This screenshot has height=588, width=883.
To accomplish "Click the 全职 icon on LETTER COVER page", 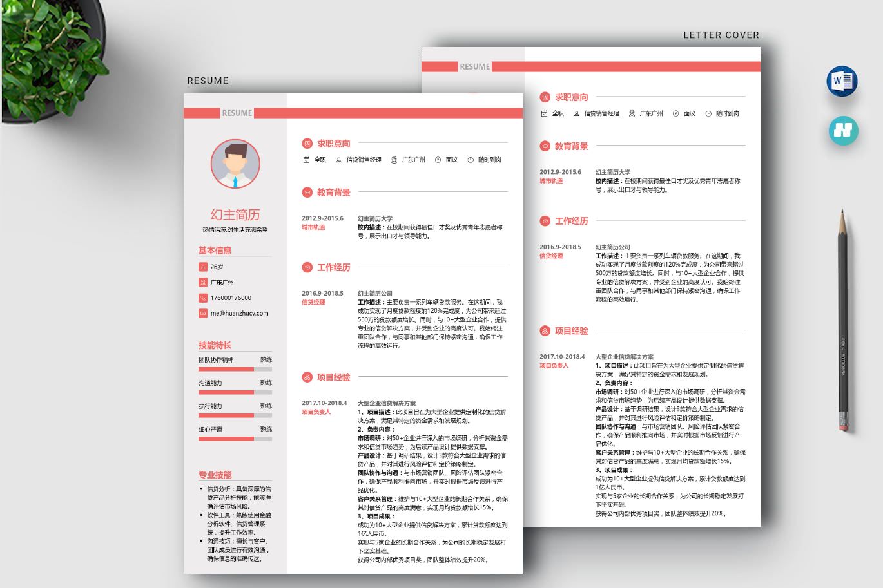I will click(544, 113).
